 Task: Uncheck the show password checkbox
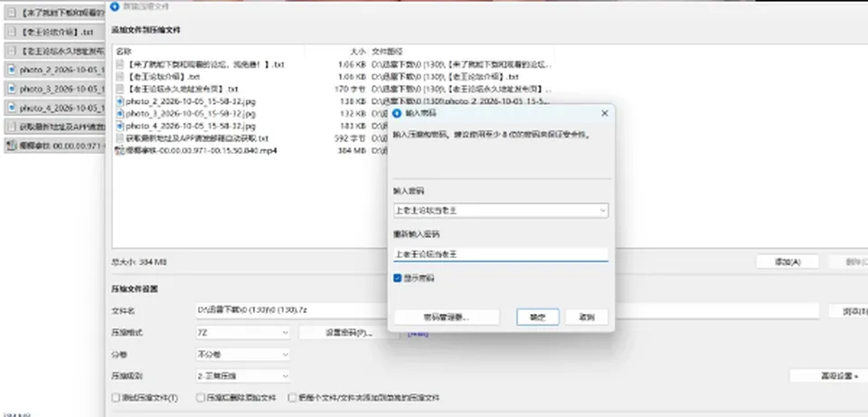click(398, 278)
